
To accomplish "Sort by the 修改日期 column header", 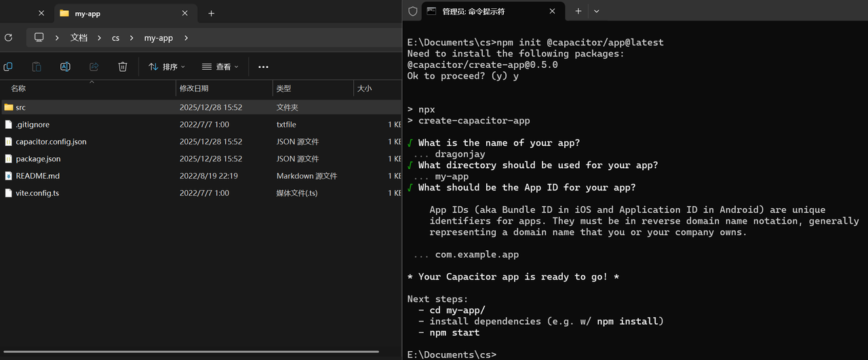I will (224, 88).
